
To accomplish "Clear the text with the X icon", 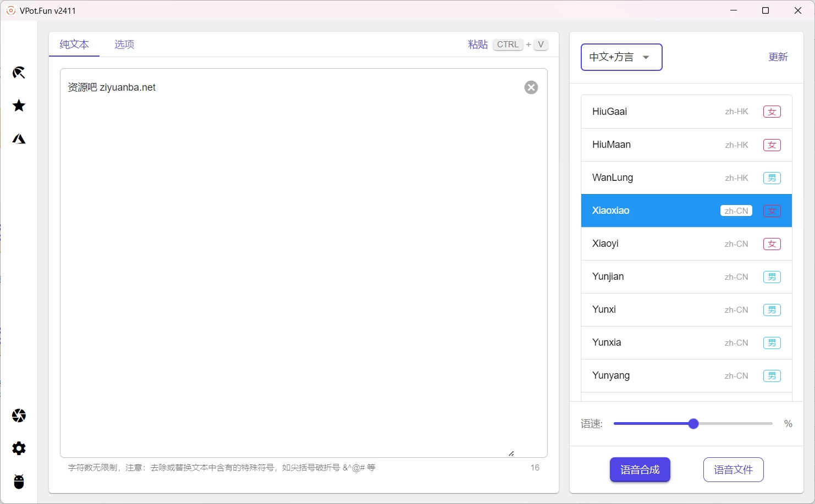I will (x=531, y=87).
